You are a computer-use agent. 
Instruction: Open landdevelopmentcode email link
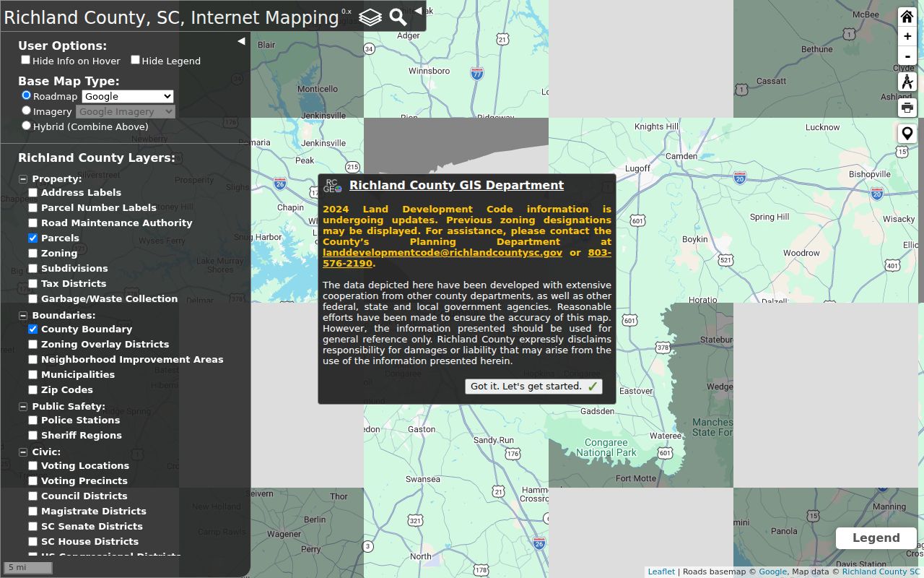point(443,253)
